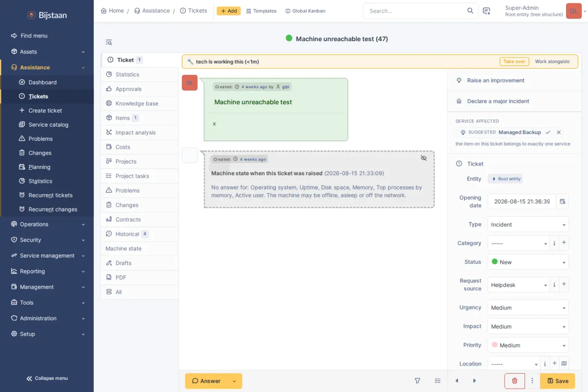Viewport: 588px width, 392px height.
Task: Go to the next ticket arrow
Action: coord(475,381)
